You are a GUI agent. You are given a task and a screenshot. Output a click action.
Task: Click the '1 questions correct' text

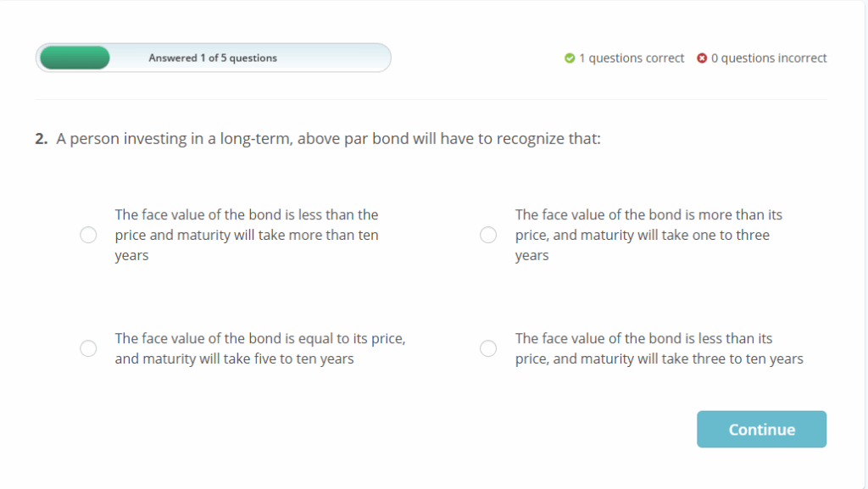tap(632, 58)
